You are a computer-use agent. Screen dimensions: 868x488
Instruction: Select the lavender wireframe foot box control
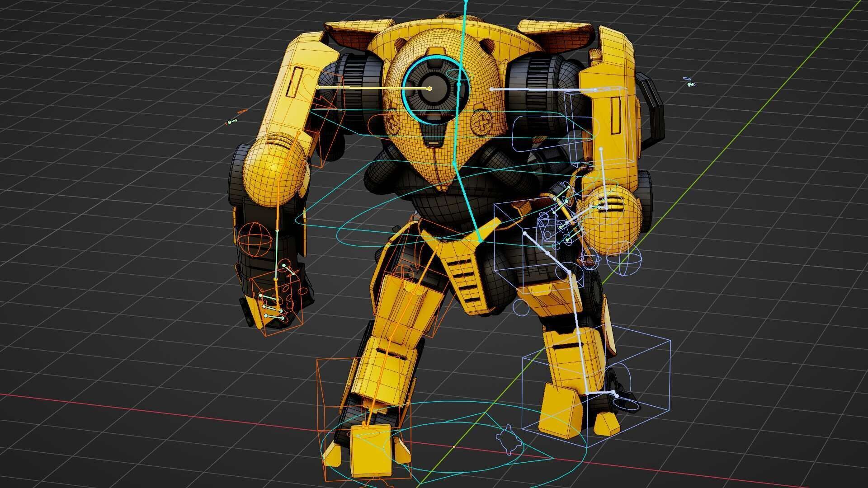pyautogui.click(x=596, y=386)
